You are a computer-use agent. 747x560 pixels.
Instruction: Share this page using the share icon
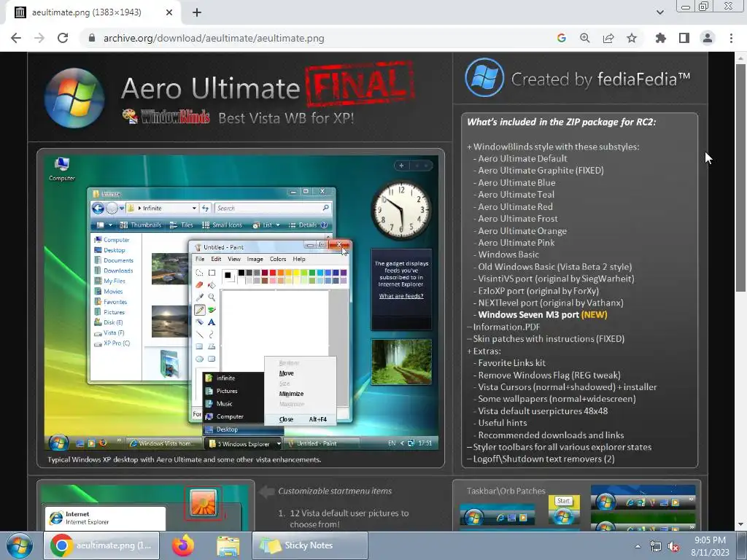coord(608,38)
